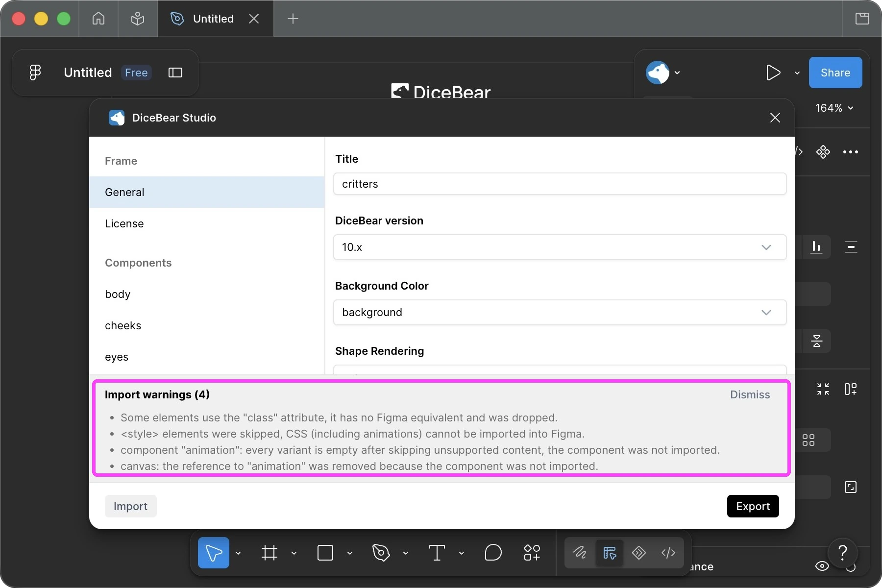Click the corner radius square icon
Screen dimensions: 882x588
tap(851, 487)
